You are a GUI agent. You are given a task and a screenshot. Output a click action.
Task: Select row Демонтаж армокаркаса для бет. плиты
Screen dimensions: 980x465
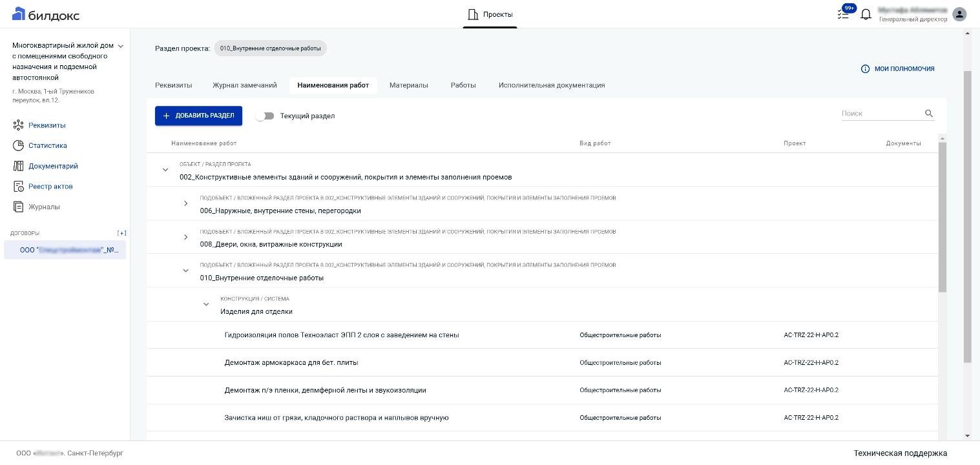coord(542,363)
